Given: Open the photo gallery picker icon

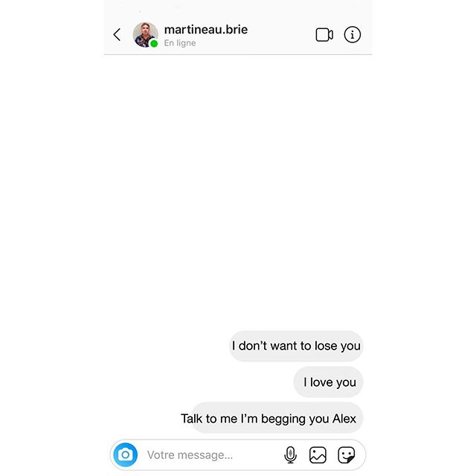Looking at the screenshot, I should pyautogui.click(x=318, y=454).
